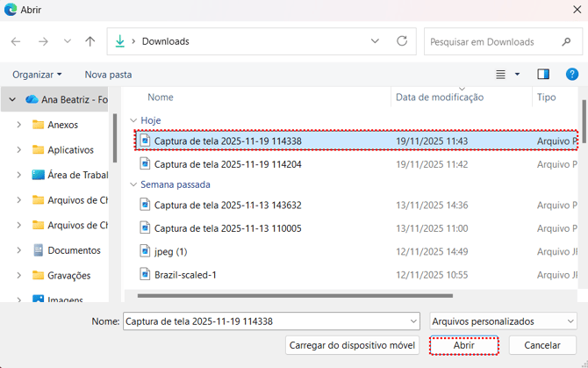
Task: Click Carregar do dispositivo móvel button
Action: [351, 346]
